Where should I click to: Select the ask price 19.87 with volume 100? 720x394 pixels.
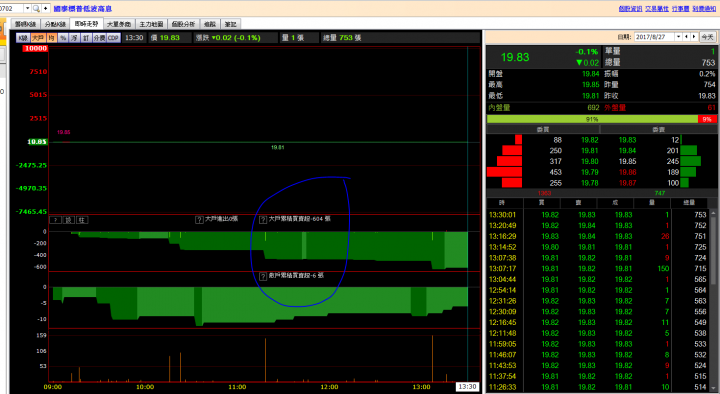click(x=627, y=183)
